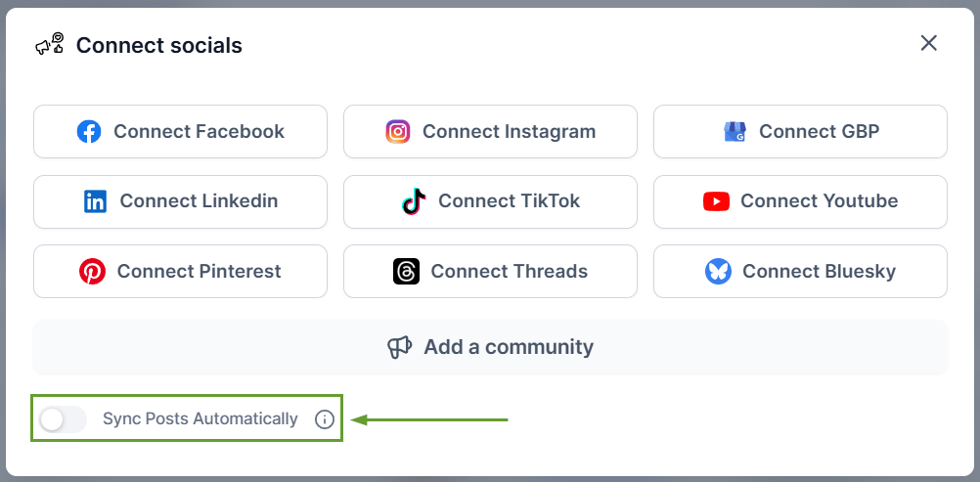Enable the Sync Posts Automatically toggle
The image size is (980, 482).
[63, 419]
